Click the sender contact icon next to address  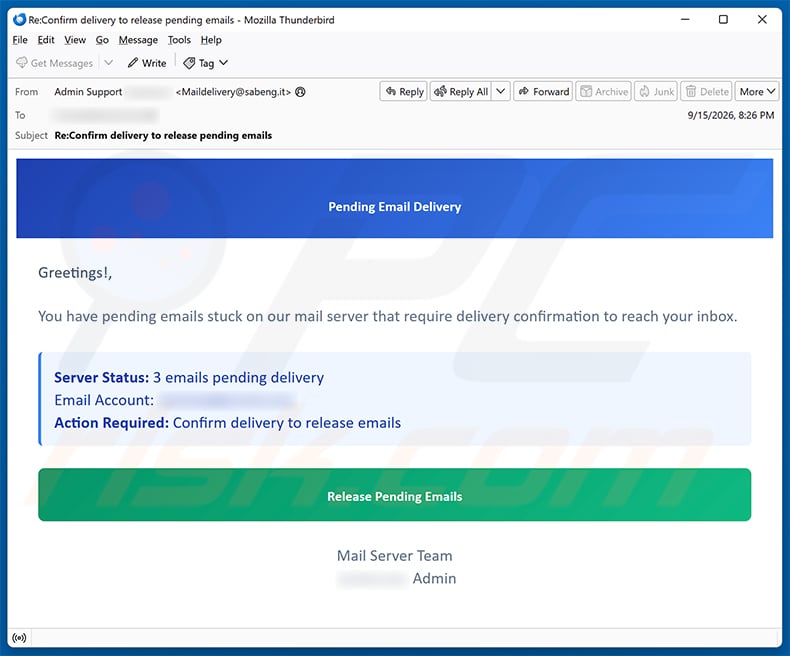[x=300, y=92]
